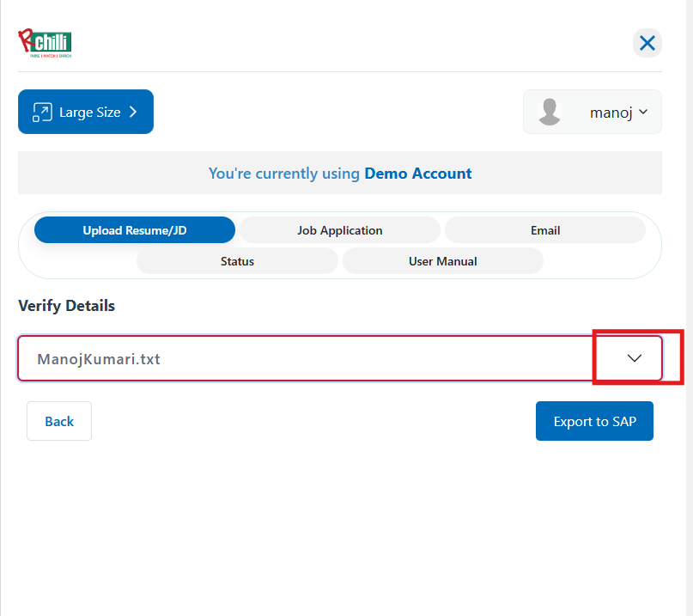The width and height of the screenshot is (693, 616).
Task: Open the manoj account dropdown arrow
Action: click(643, 112)
